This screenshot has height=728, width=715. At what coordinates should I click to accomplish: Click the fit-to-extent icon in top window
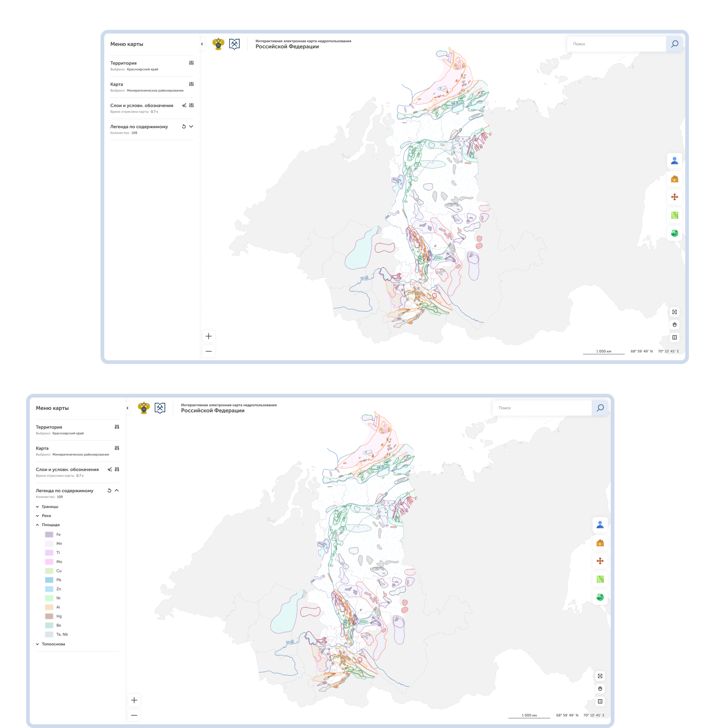point(674,312)
